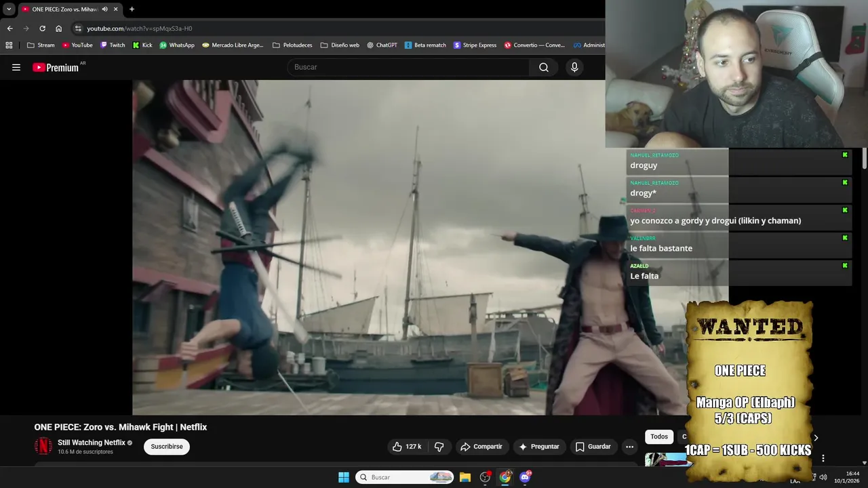This screenshot has width=868, height=488.
Task: Open the Kick bookmark
Action: (x=142, y=45)
